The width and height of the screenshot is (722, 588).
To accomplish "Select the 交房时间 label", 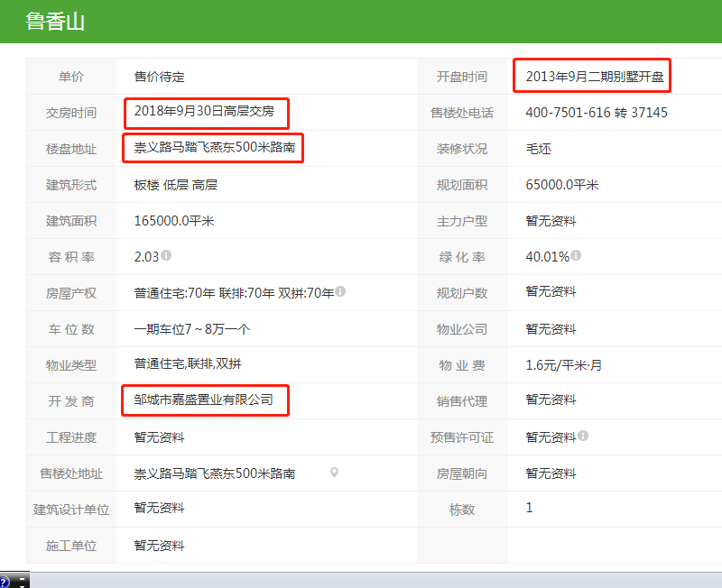I will [71, 113].
